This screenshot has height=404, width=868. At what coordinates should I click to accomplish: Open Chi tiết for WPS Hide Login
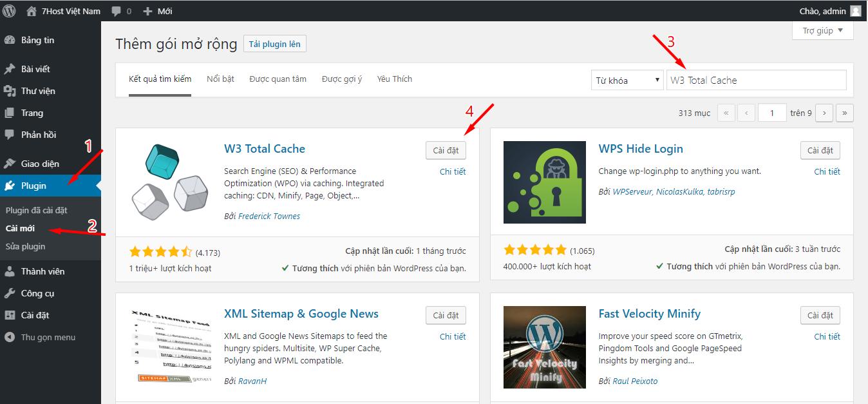point(827,171)
